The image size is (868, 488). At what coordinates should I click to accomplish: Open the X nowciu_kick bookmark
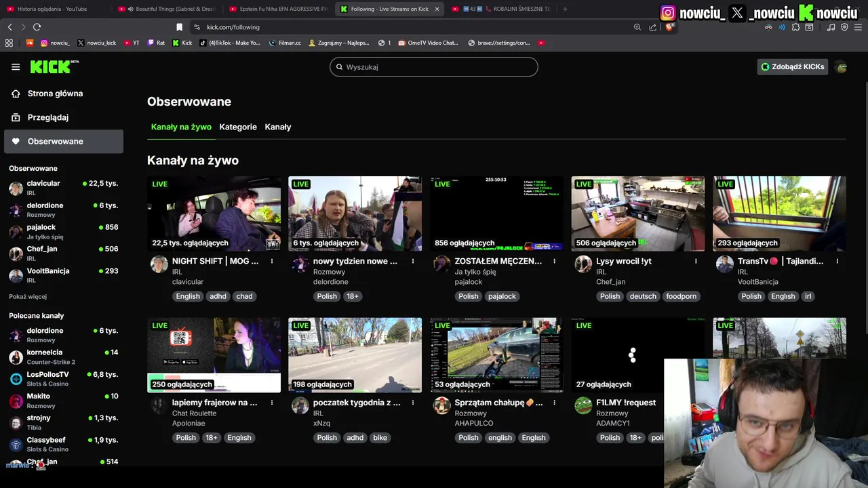click(x=96, y=43)
